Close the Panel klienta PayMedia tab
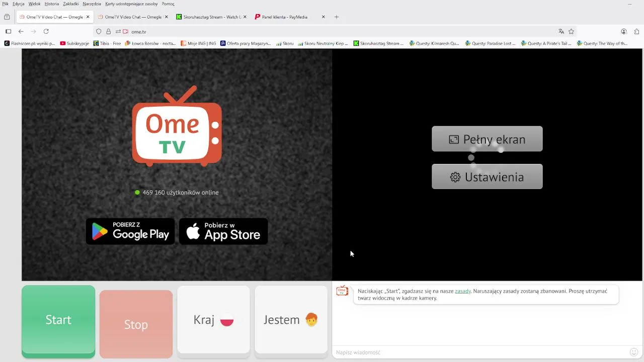 [x=323, y=17]
